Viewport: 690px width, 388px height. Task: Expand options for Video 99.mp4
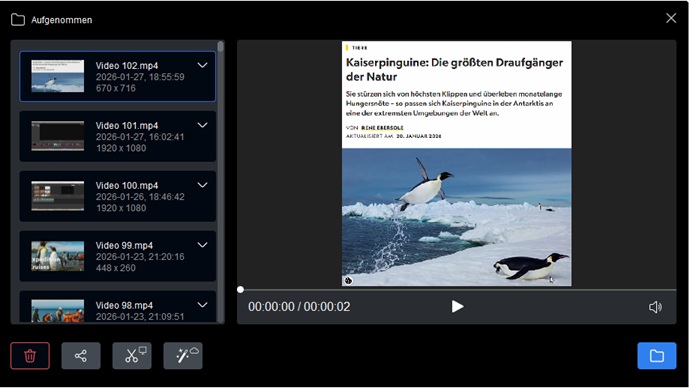pos(202,245)
